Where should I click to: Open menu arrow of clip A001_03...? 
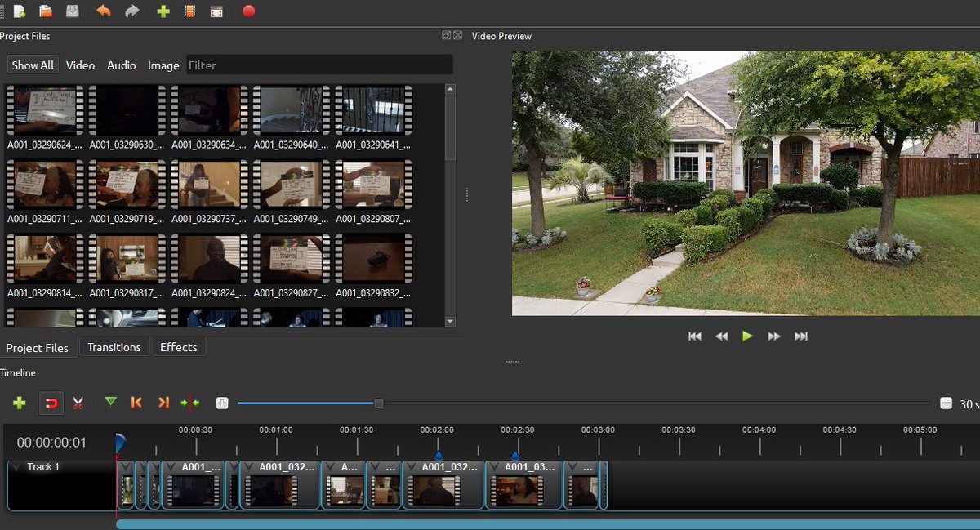click(494, 467)
